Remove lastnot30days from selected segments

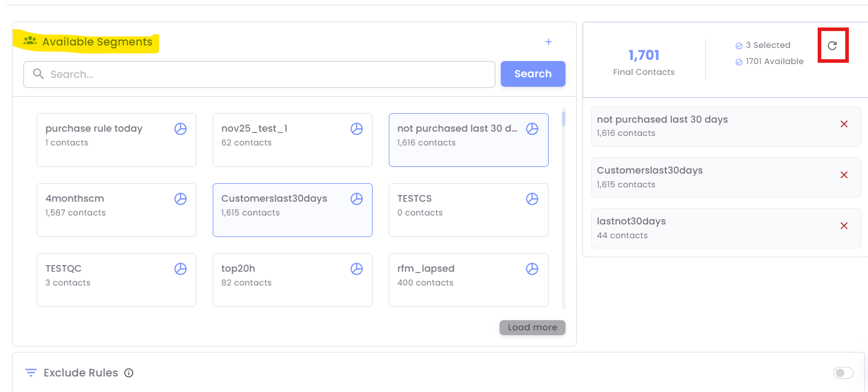[844, 226]
